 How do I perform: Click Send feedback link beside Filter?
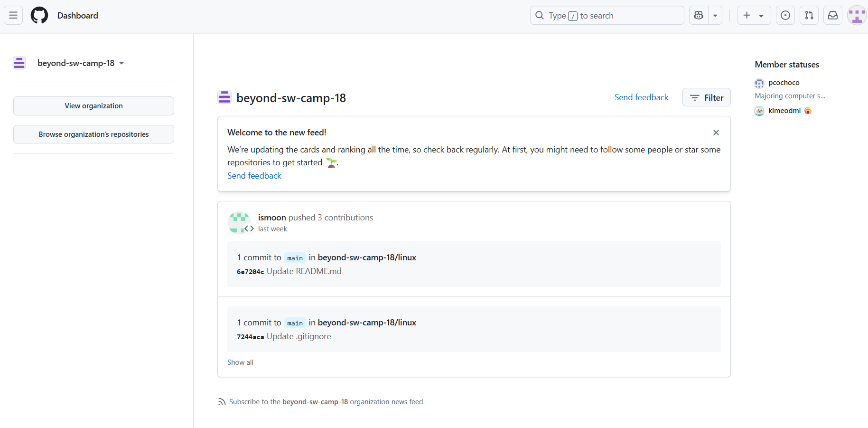(x=641, y=97)
